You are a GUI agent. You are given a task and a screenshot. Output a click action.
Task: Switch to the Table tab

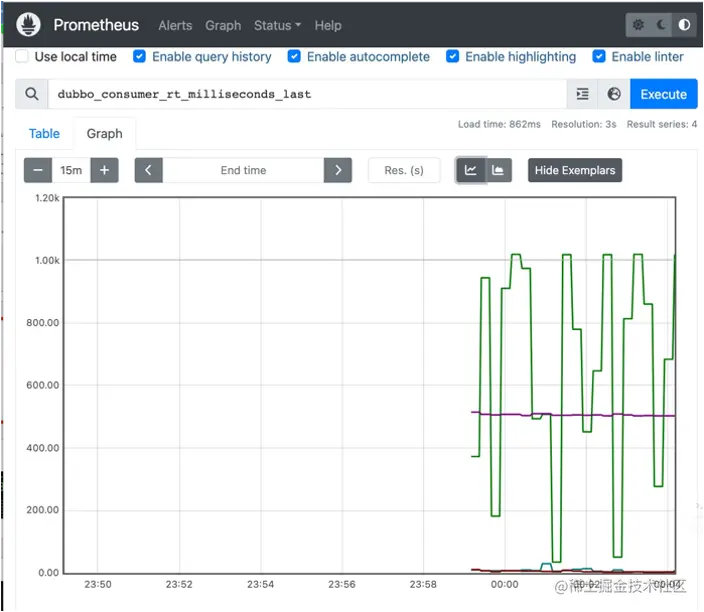coord(44,134)
